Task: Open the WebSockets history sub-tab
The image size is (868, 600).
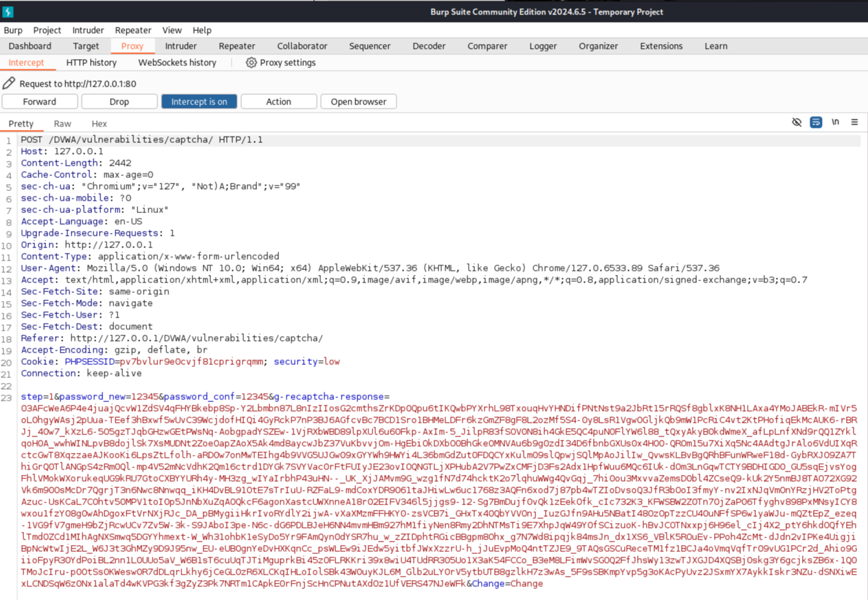Action: 177,63
